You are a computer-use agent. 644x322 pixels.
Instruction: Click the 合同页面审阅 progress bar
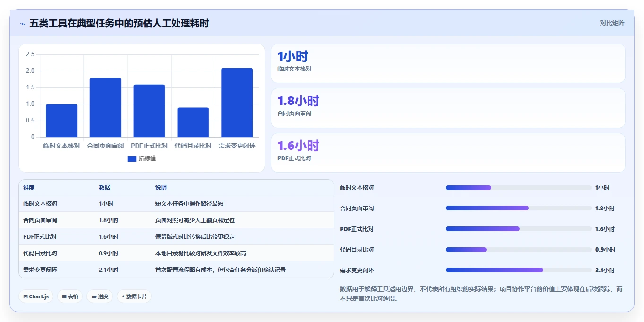(518, 208)
